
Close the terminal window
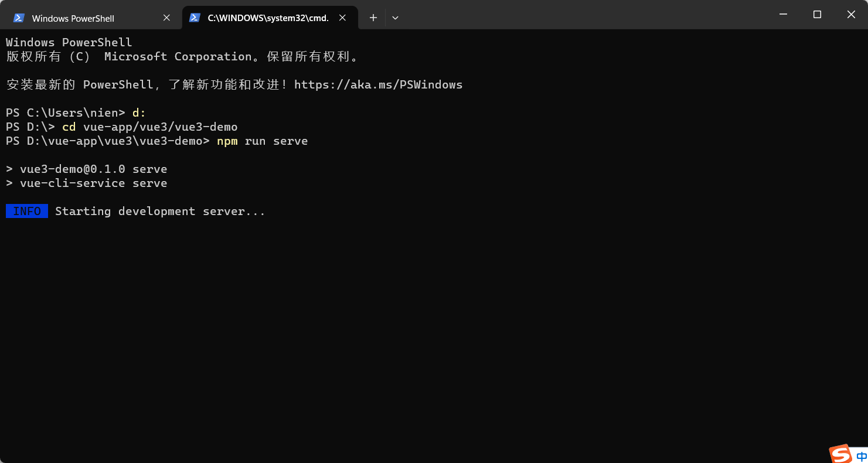click(851, 15)
